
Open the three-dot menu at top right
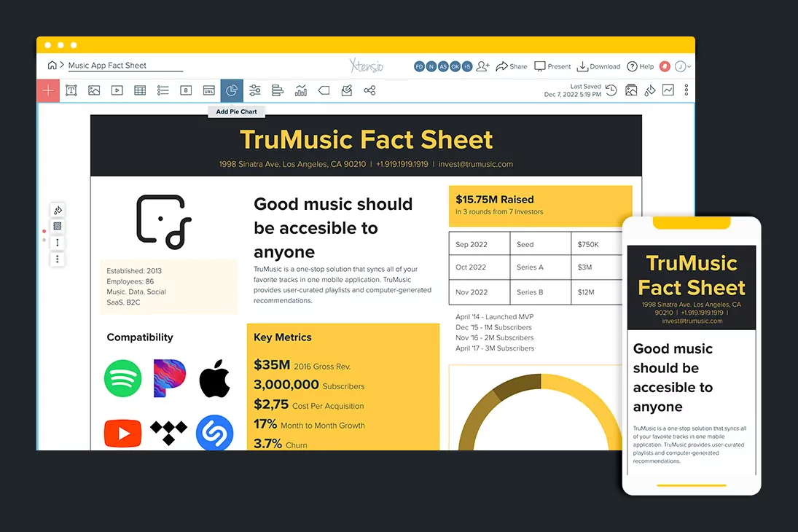pos(686,90)
